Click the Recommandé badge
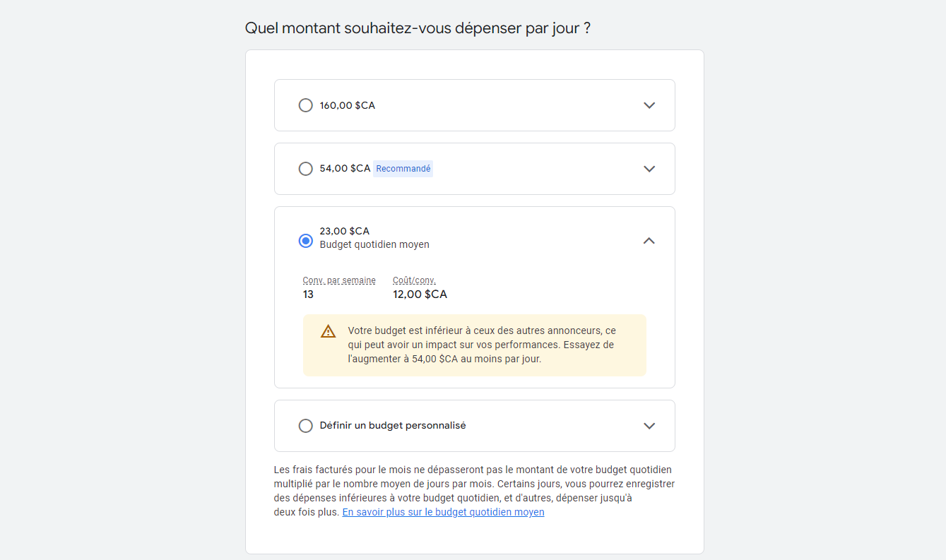The width and height of the screenshot is (946, 560). pyautogui.click(x=403, y=169)
